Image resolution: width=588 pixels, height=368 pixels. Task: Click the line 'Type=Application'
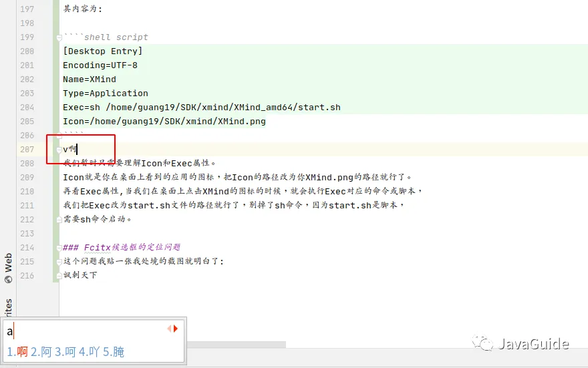(106, 94)
